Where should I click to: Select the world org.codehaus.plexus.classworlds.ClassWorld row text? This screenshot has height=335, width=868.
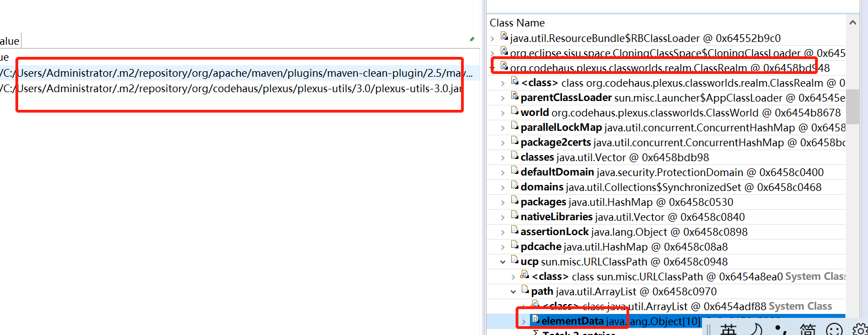[x=681, y=113]
